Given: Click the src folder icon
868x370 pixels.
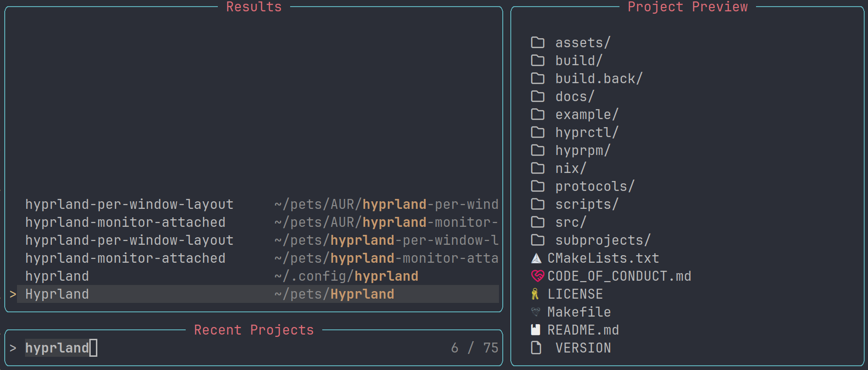Looking at the screenshot, I should tap(538, 222).
